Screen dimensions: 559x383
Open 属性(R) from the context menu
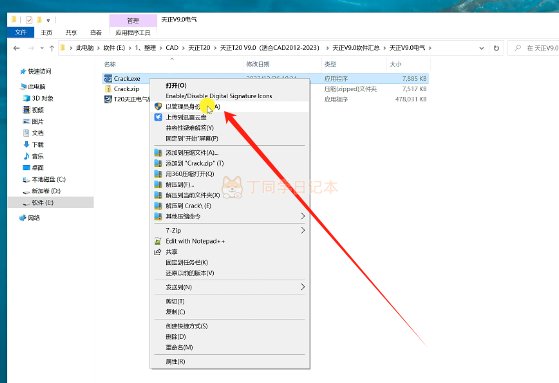[175, 362]
